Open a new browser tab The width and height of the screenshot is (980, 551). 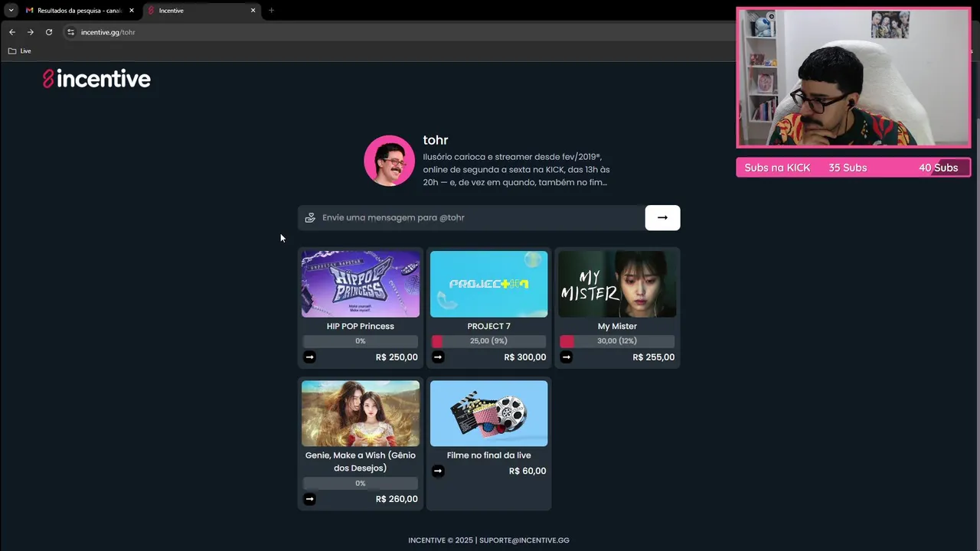pos(271,11)
